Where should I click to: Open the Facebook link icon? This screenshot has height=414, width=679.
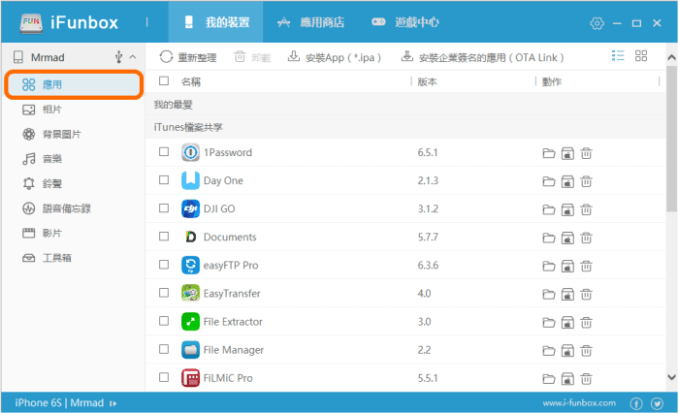tap(636, 404)
